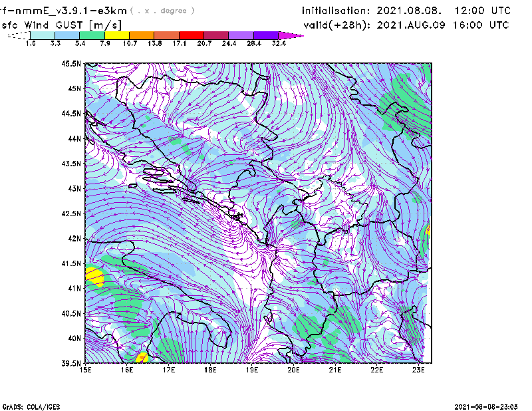Click the 22E longitude label
Viewport: 532px width, 411px height.
[376, 370]
